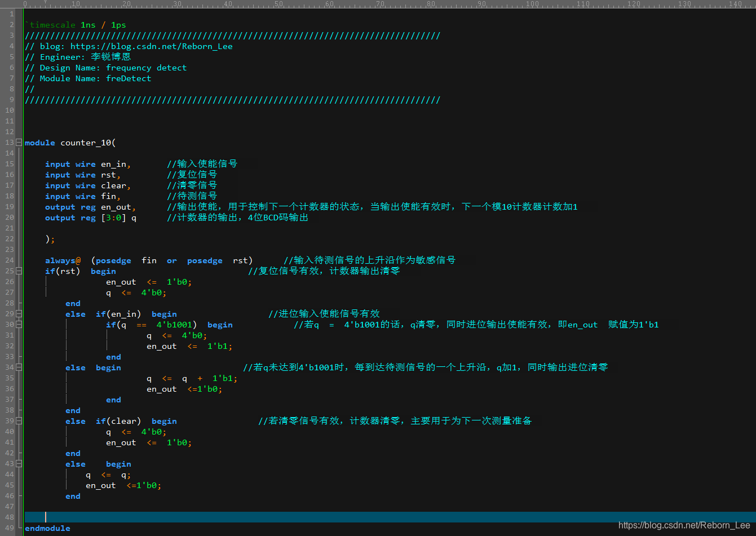Viewport: 756px width, 536px height.
Task: Click line number 24 in the gutter
Action: [x=10, y=260]
